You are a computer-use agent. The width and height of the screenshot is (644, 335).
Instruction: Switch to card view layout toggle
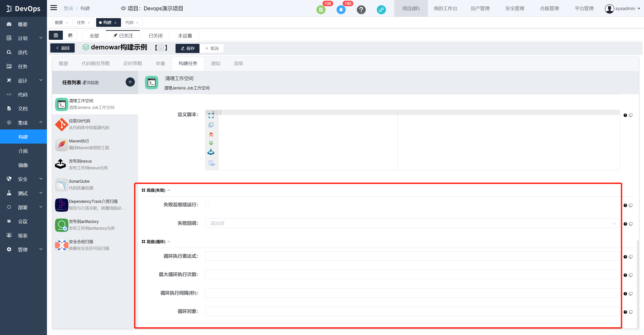click(70, 35)
